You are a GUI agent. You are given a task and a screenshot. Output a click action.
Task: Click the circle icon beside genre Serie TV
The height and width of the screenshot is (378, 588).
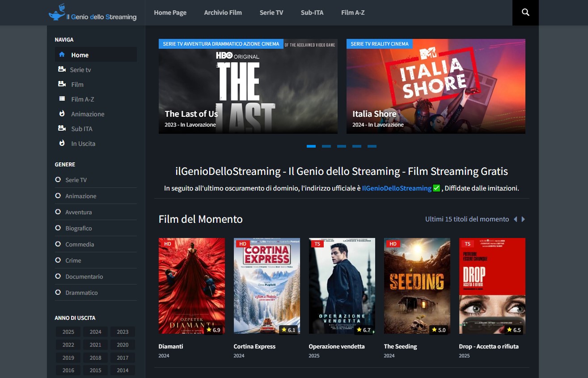[58, 179]
